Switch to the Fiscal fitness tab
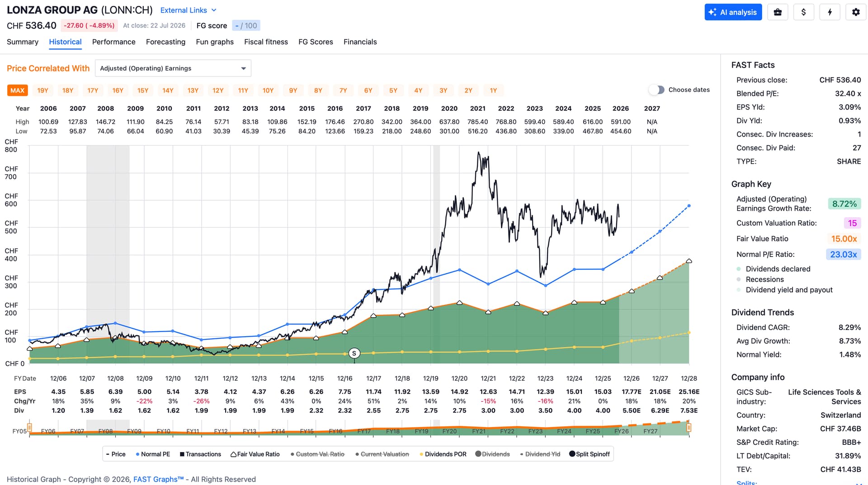868x485 pixels. (266, 42)
